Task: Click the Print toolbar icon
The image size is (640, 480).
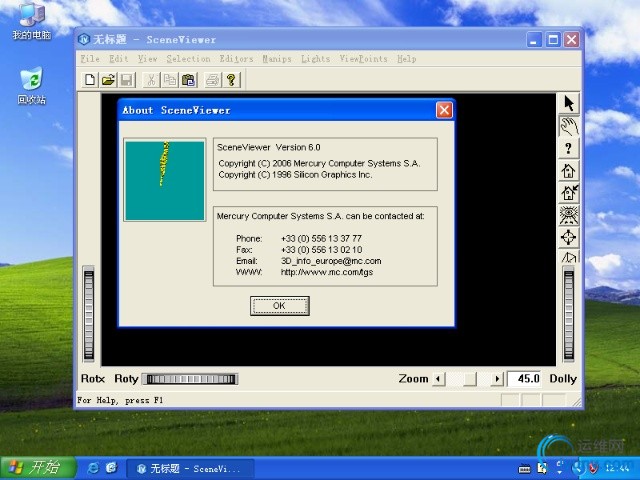Action: coord(213,80)
